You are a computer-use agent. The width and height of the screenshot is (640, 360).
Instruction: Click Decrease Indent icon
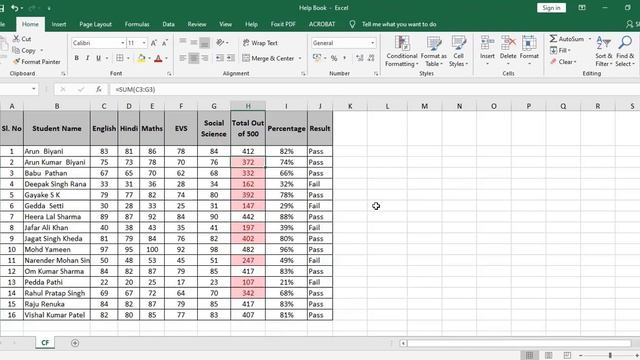pyautogui.click(x=220, y=58)
